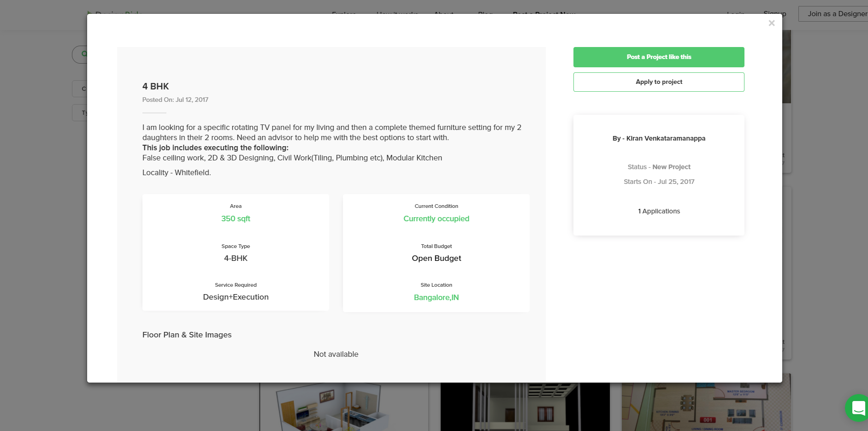Viewport: 868px width, 431px height.
Task: Click the "Post a Project like this" button
Action: (x=658, y=57)
